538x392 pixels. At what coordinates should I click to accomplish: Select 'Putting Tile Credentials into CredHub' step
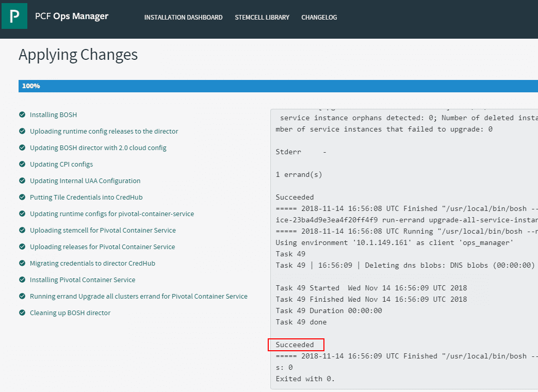tap(86, 197)
